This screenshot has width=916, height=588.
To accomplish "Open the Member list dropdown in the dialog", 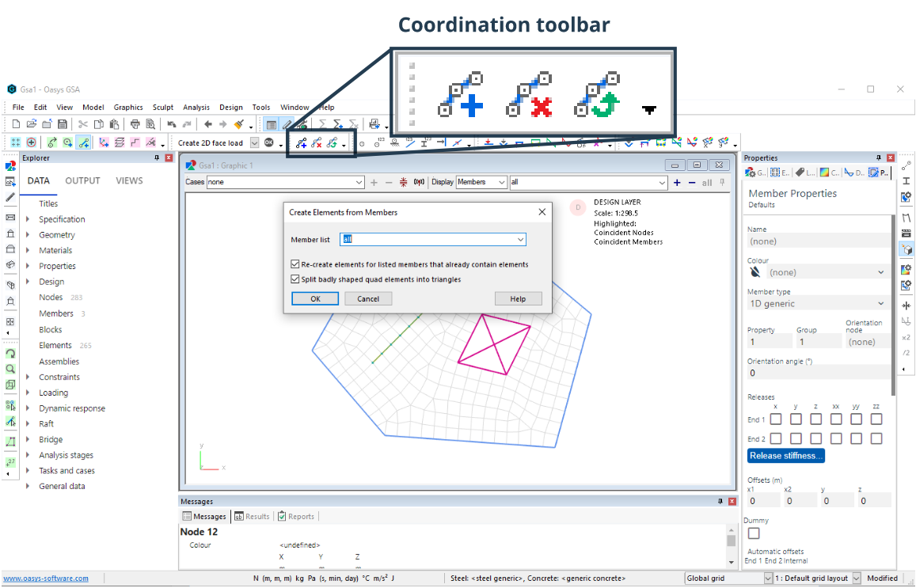I will tap(520, 239).
